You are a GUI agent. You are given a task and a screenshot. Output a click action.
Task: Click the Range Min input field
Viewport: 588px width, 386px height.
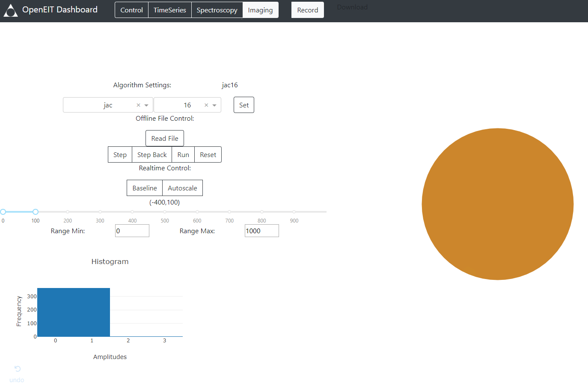(x=132, y=230)
